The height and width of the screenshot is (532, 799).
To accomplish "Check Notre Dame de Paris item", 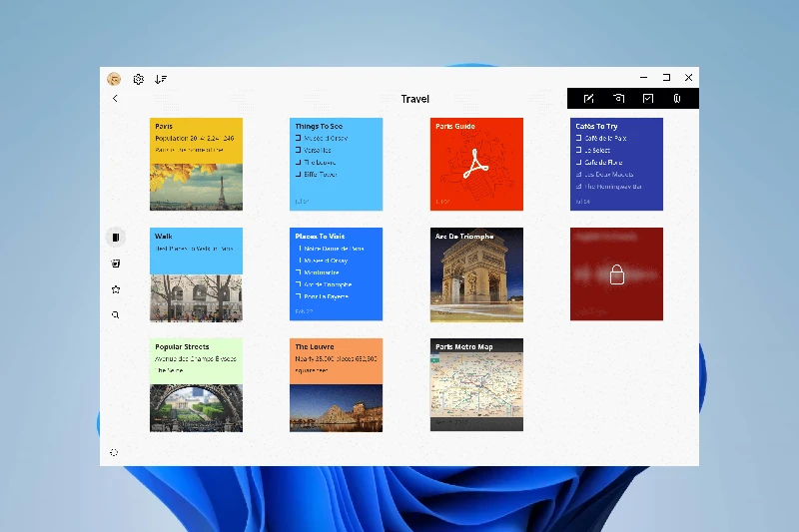I will tap(299, 249).
